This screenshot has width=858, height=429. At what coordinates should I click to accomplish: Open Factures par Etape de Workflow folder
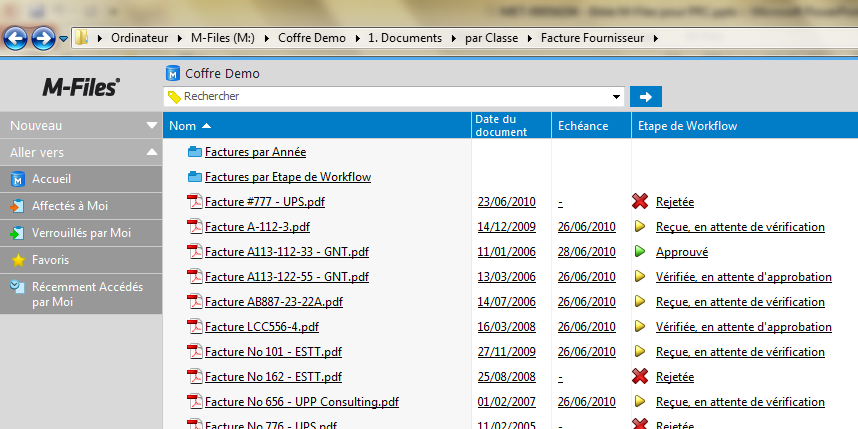(x=288, y=177)
